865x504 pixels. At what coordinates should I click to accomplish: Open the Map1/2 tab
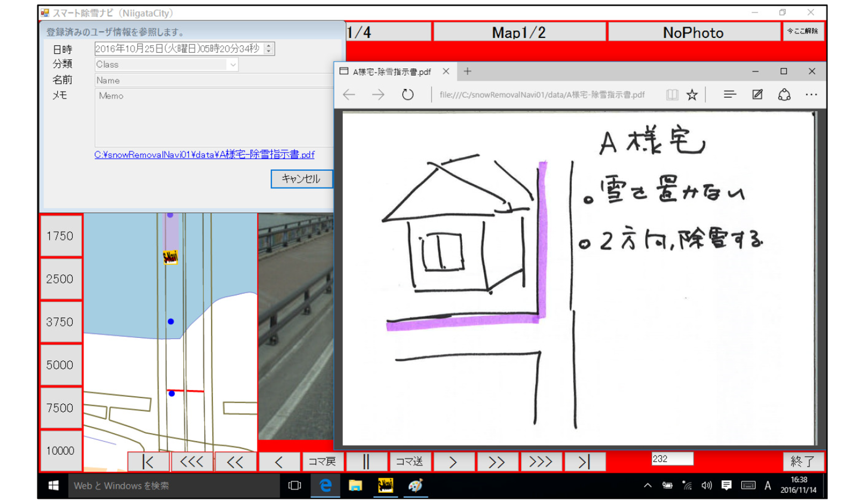click(x=519, y=32)
